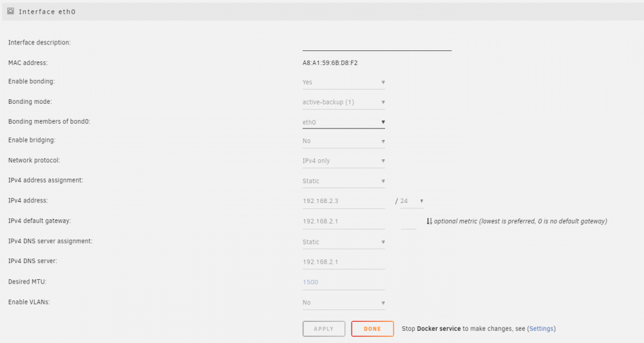Viewport: 644px width, 343px height.
Task: Open the /24 subnet mask dropdown
Action: click(x=412, y=201)
